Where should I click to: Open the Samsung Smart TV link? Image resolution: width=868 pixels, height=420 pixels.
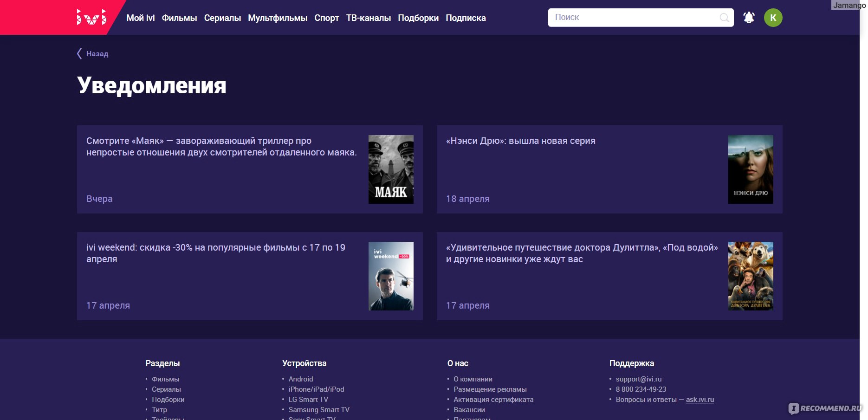[319, 410]
